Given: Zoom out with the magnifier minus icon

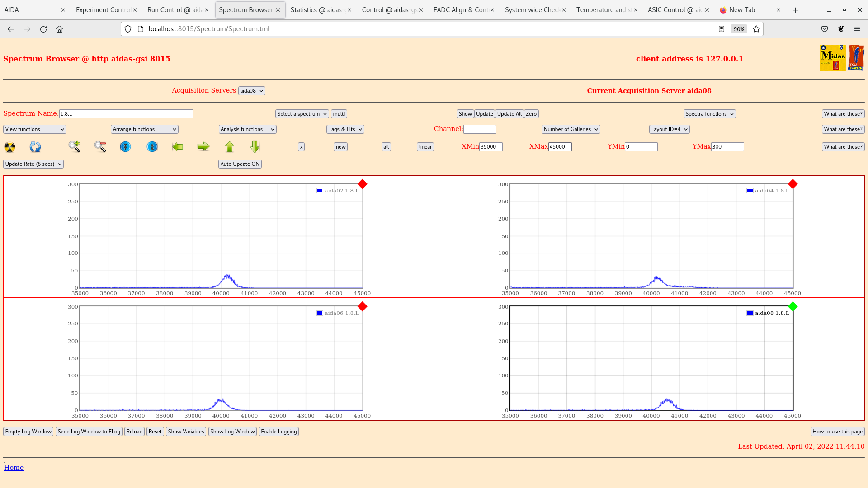Looking at the screenshot, I should pos(100,146).
